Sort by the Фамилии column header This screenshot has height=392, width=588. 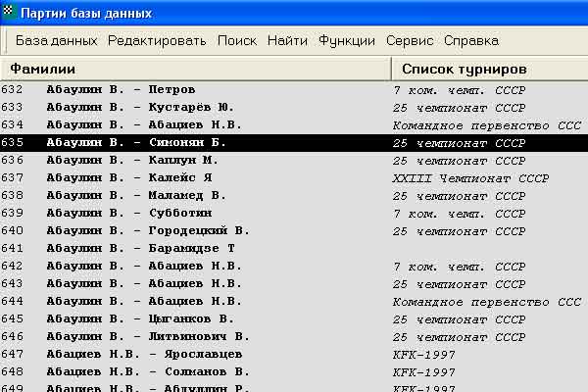(195, 69)
